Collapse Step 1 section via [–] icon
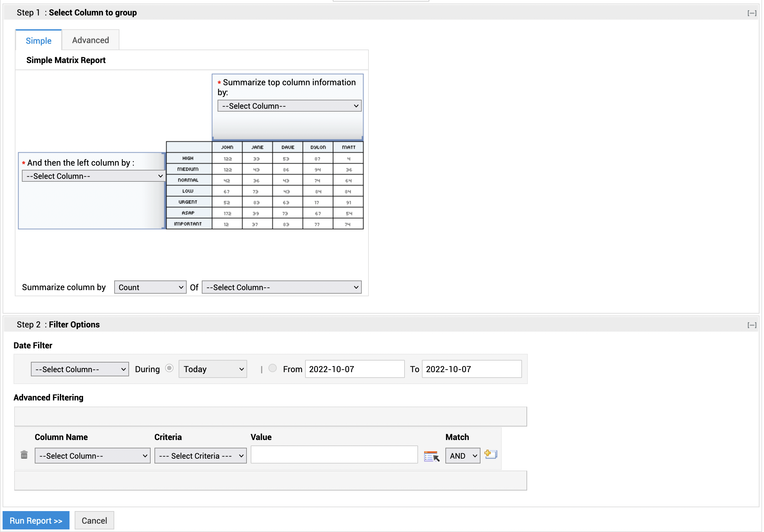The width and height of the screenshot is (764, 532). (x=751, y=13)
